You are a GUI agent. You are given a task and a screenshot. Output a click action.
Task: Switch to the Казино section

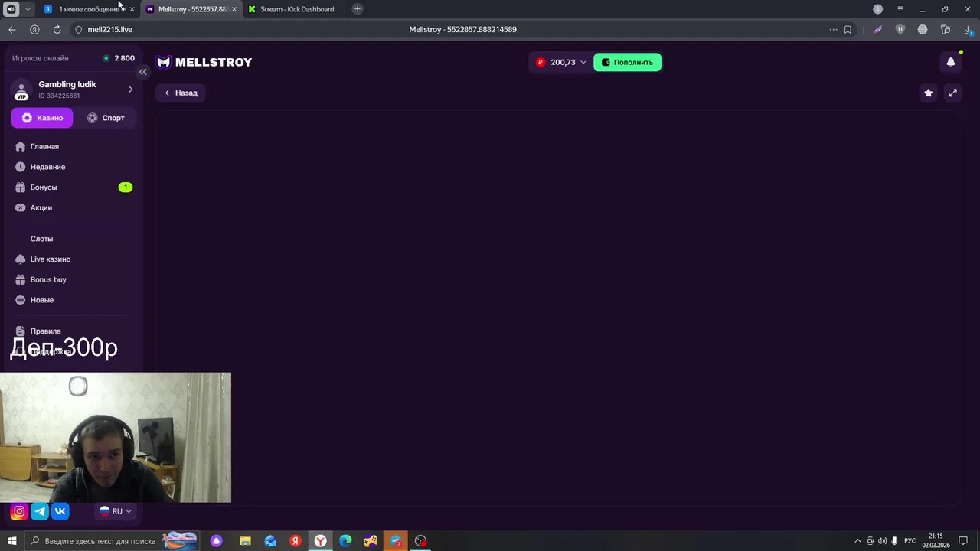[x=42, y=118]
